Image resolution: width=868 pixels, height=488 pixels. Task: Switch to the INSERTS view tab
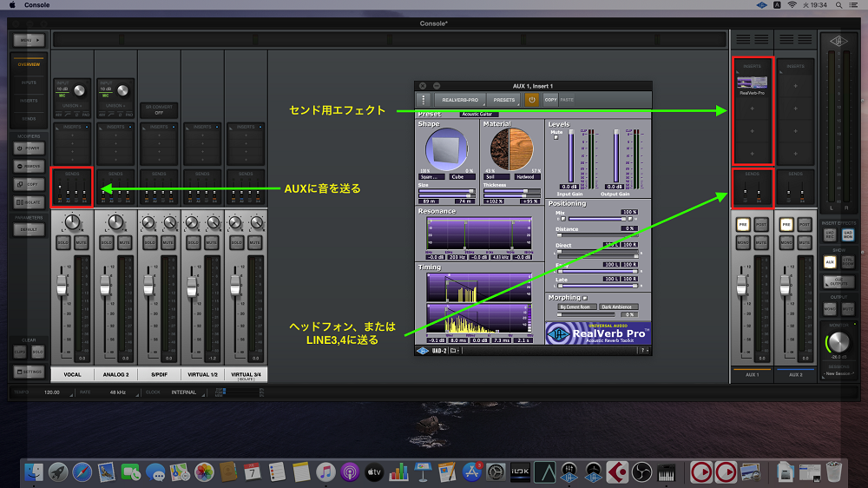coord(29,101)
